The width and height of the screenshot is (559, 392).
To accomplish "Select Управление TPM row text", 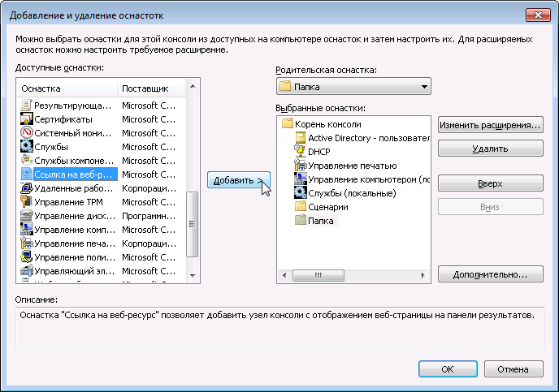I will click(68, 202).
